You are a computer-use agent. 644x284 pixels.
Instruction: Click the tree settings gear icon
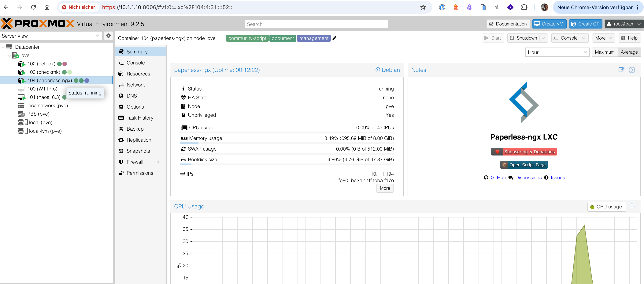tap(109, 36)
